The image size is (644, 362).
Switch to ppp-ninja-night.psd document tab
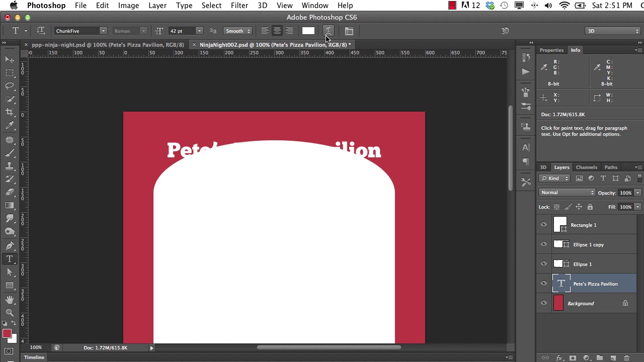click(x=108, y=45)
